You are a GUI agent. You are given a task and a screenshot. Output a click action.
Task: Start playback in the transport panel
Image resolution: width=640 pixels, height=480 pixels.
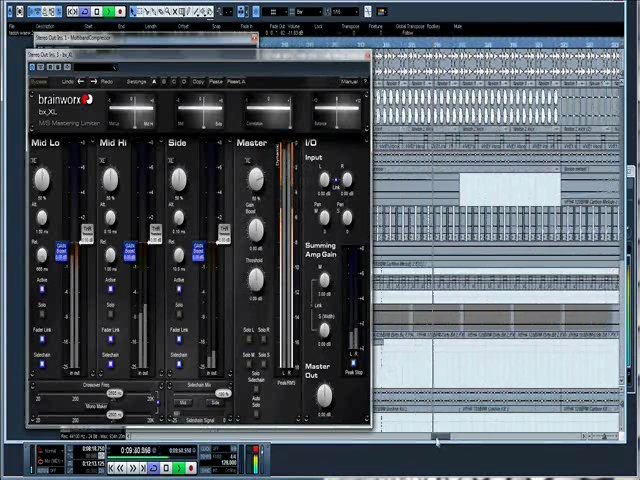pyautogui.click(x=179, y=468)
